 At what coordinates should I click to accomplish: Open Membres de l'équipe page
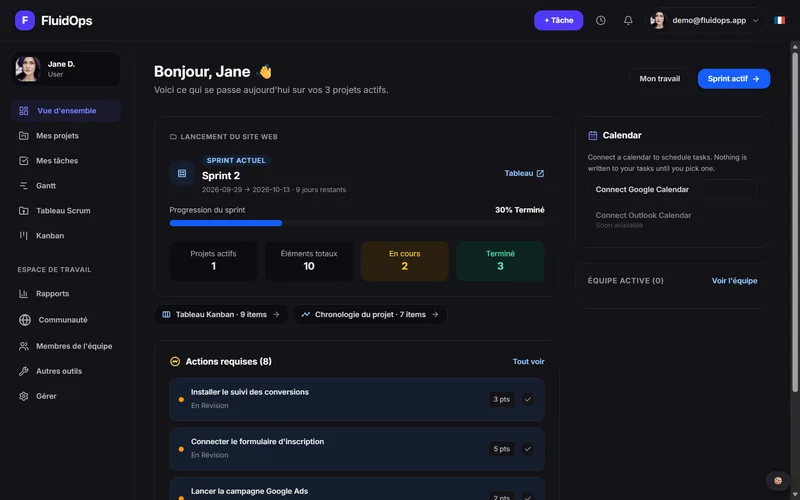tap(66, 346)
